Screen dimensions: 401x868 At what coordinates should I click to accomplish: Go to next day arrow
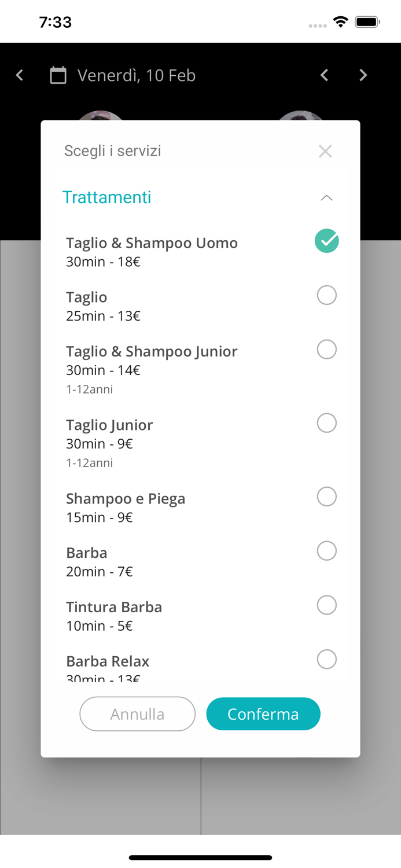tap(363, 75)
